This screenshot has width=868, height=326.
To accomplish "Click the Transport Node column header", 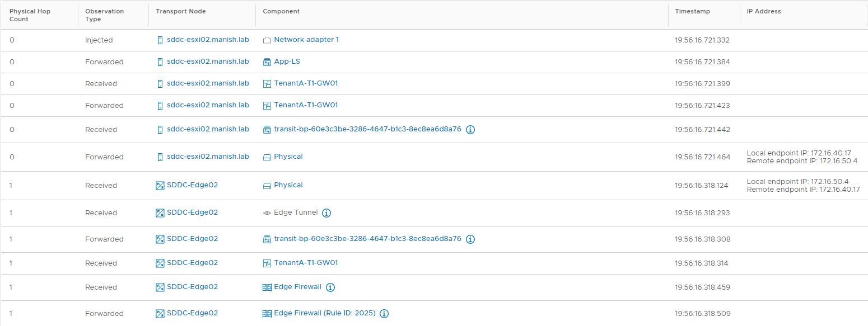I will click(180, 11).
